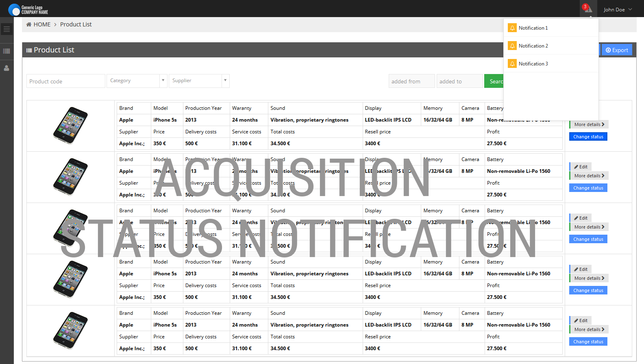Expand the Supplier dropdown
The height and width of the screenshot is (364, 644).
[x=199, y=81]
